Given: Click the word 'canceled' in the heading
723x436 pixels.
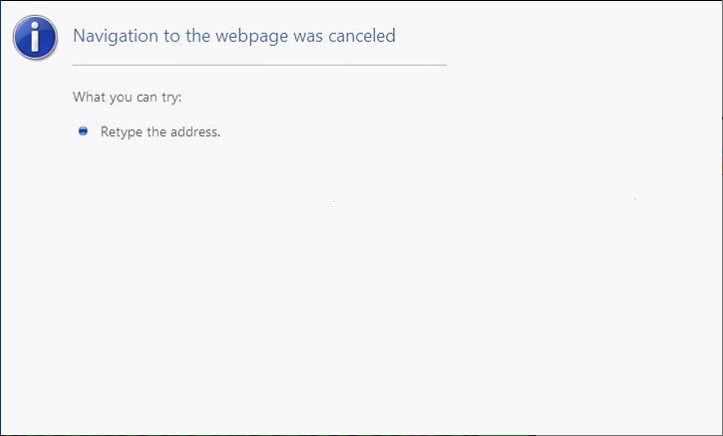Looking at the screenshot, I should coord(362,36).
